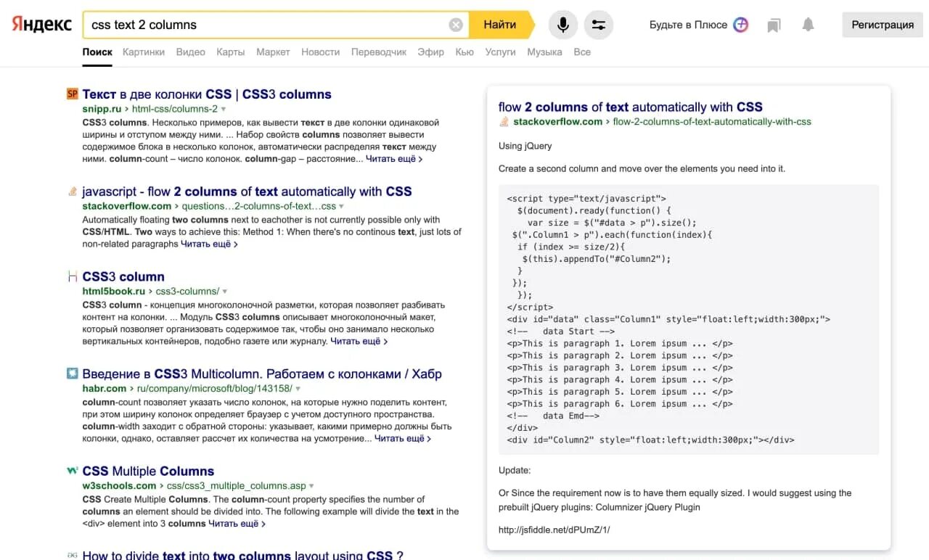Switch to the Маркет tab
This screenshot has height=560, width=929.
[273, 52]
